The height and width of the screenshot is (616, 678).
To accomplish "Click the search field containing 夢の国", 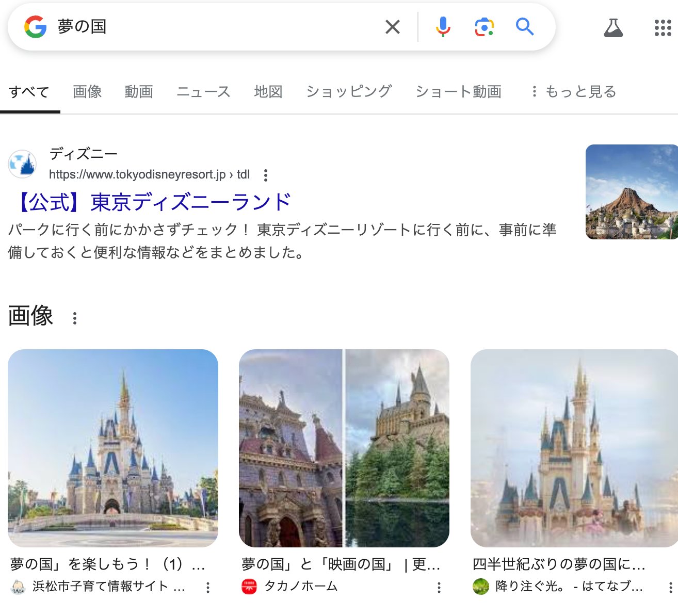I will 217,27.
